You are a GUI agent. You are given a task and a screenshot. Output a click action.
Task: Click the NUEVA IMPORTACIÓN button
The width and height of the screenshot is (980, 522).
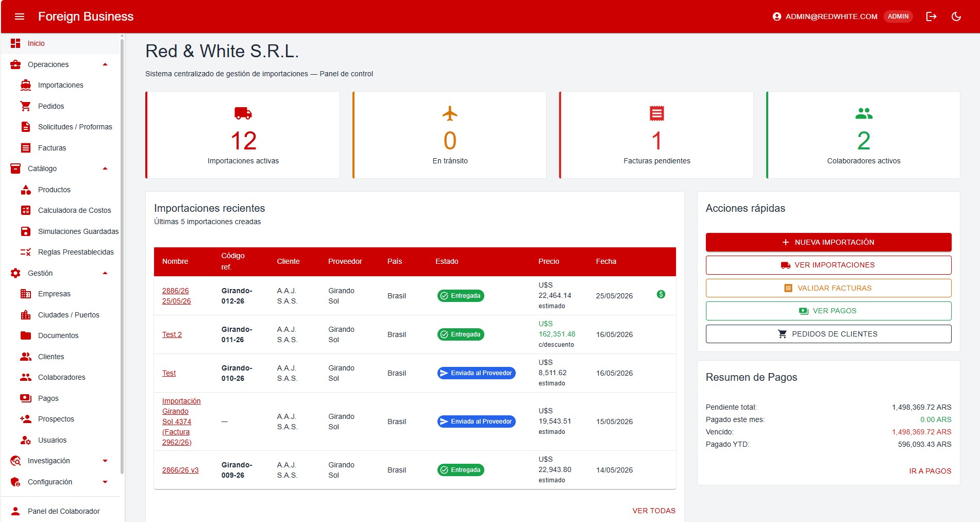pos(829,242)
